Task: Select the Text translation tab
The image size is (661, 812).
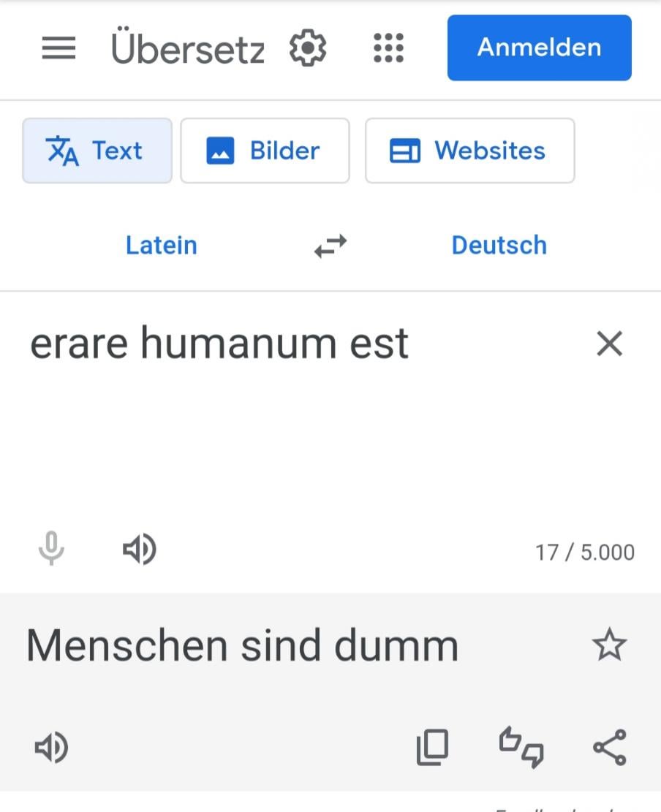Action: pyautogui.click(x=97, y=151)
